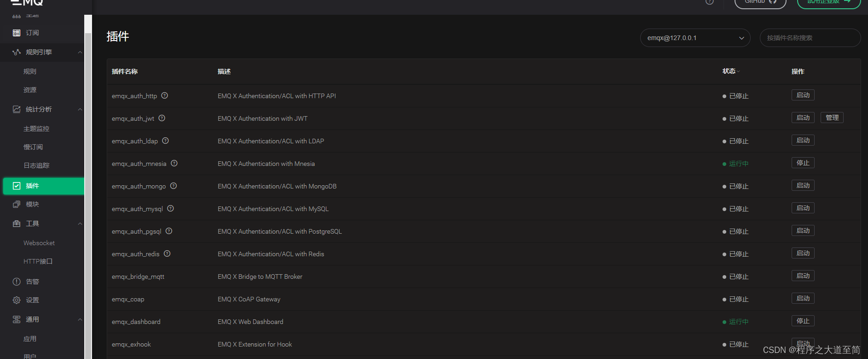Image resolution: width=868 pixels, height=359 pixels.
Task: Click description 'EMQ X Web Dashboard'
Action: click(250, 322)
